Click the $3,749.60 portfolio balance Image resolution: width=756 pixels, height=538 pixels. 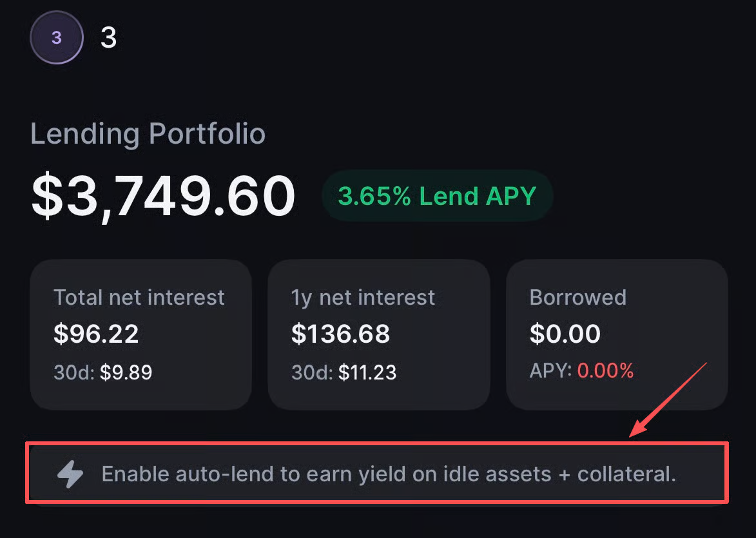[163, 196]
